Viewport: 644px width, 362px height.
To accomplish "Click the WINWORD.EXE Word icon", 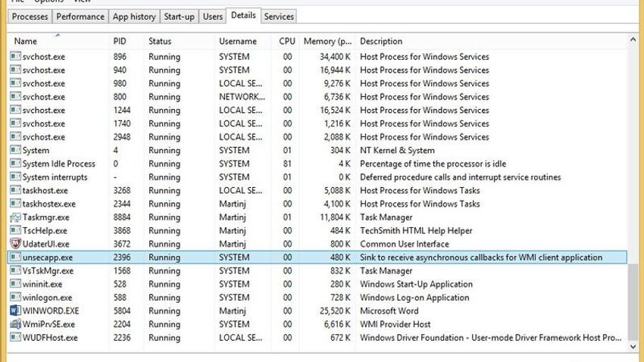I will pos(15,311).
